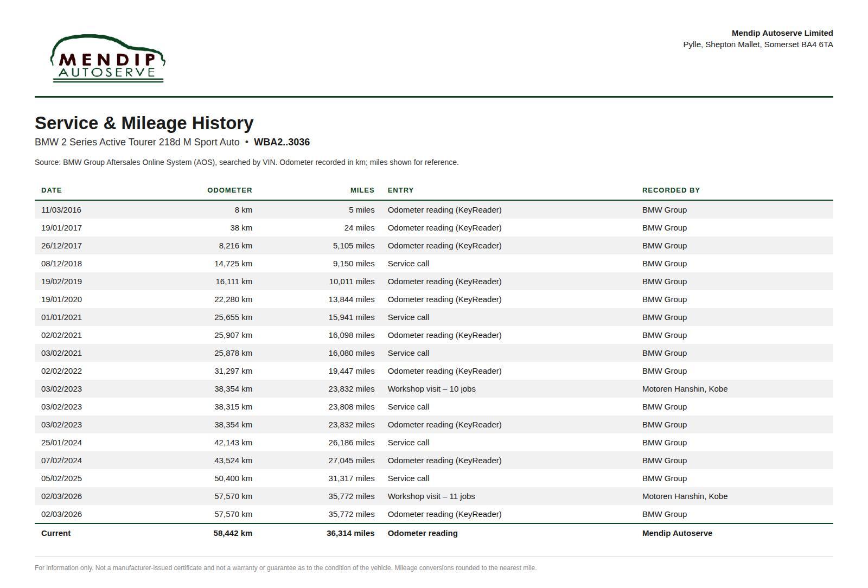Click the '13,844 miles' value
Screen dimensions: 868x588
(352, 299)
